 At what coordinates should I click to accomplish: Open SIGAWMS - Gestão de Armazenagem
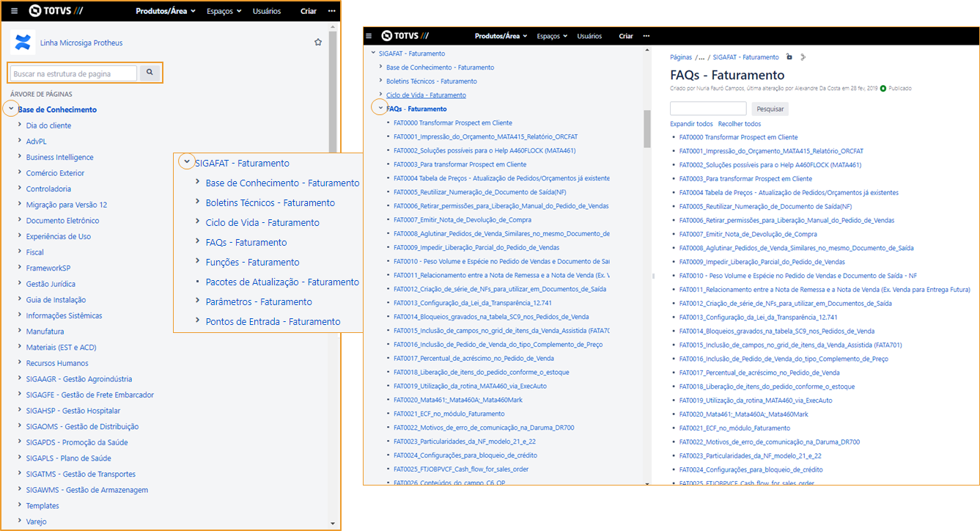[x=87, y=490]
